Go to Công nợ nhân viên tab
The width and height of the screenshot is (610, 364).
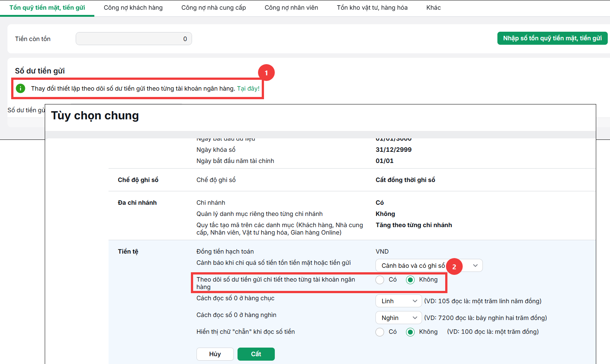click(291, 8)
